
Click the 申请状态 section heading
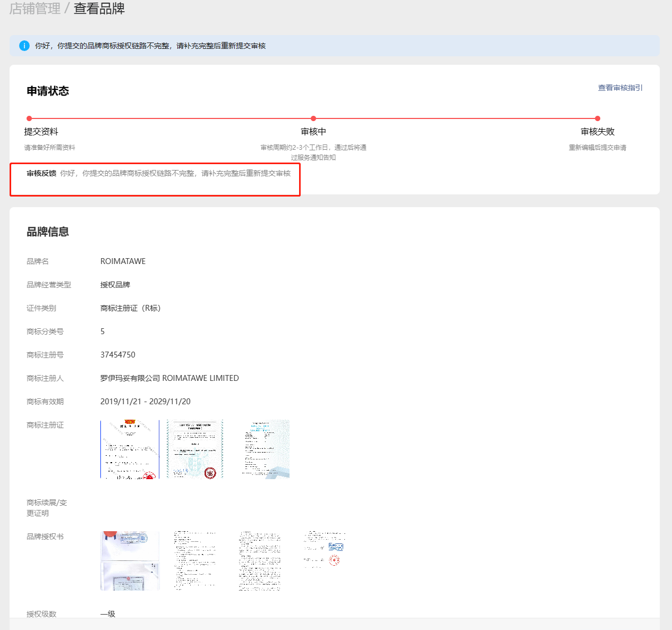pyautogui.click(x=48, y=91)
